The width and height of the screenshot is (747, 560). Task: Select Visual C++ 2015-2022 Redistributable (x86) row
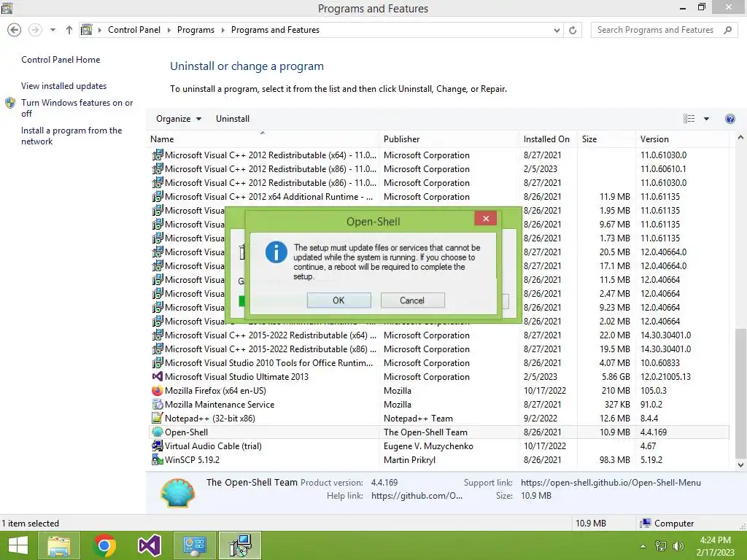(438, 349)
